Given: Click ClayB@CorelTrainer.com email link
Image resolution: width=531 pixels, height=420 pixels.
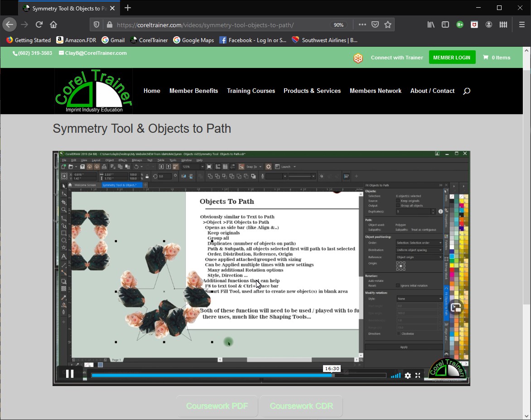Looking at the screenshot, I should 96,53.
